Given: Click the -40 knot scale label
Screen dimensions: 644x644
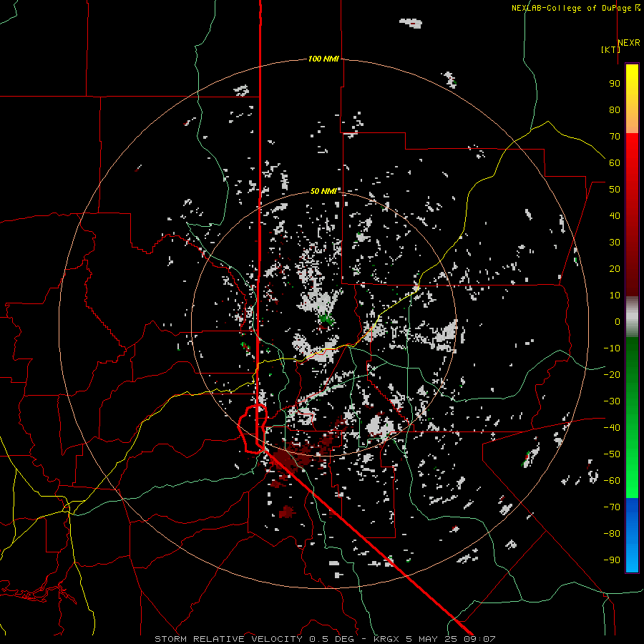Looking at the screenshot, I should click(x=612, y=428).
